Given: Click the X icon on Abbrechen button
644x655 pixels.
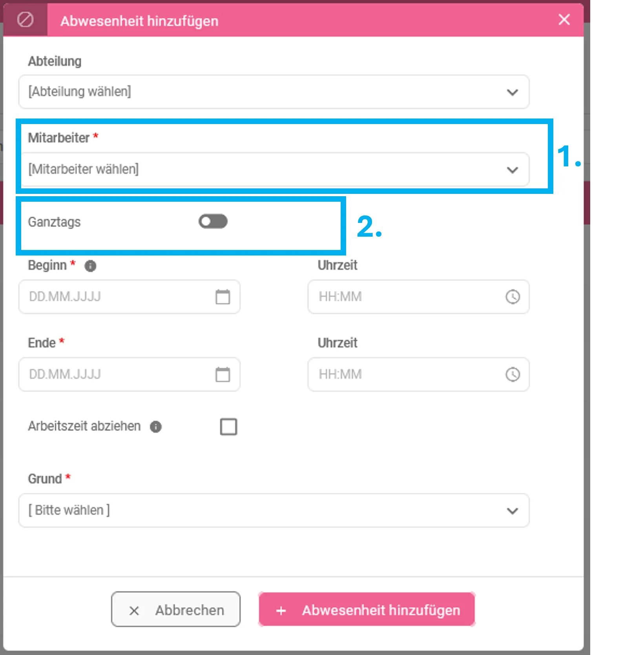Looking at the screenshot, I should [x=134, y=611].
